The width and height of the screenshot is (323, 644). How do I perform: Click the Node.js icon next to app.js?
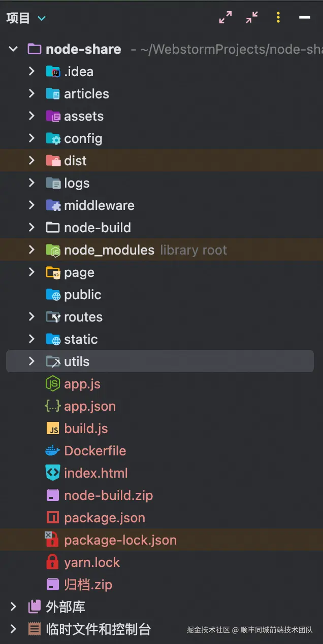tap(53, 384)
